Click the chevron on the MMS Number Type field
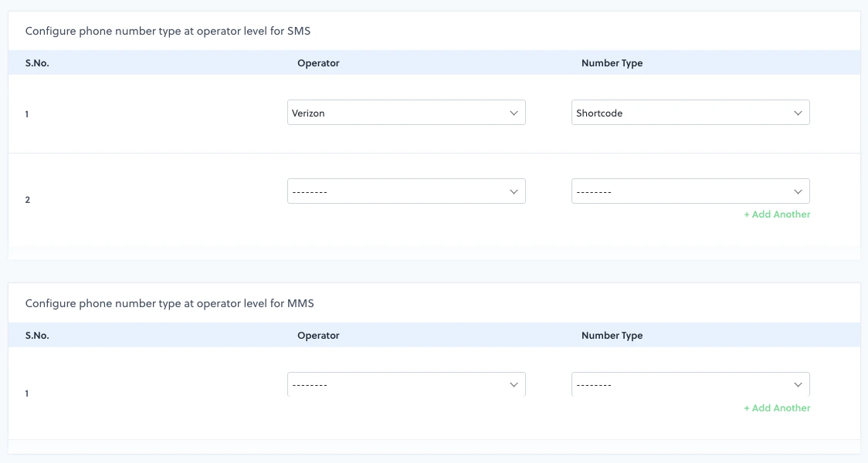The width and height of the screenshot is (868, 463). pyautogui.click(x=798, y=384)
